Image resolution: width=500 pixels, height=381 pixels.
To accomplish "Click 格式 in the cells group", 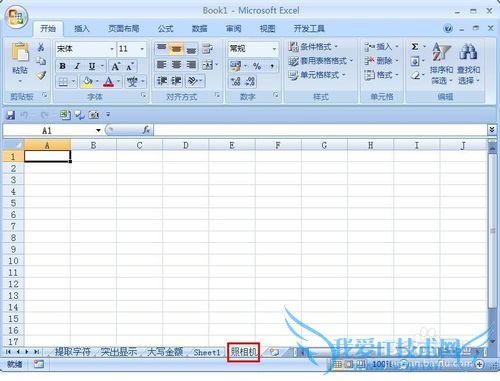I will [x=381, y=75].
